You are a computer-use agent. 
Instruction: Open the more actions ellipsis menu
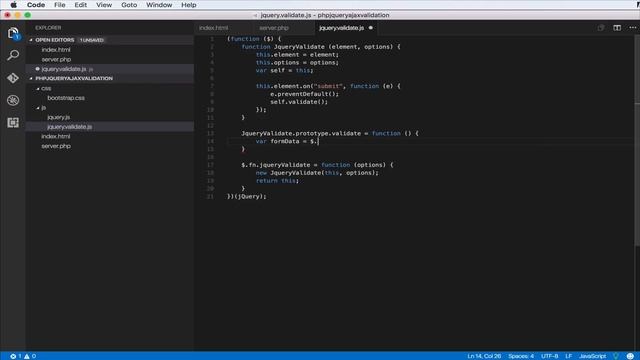tap(633, 28)
